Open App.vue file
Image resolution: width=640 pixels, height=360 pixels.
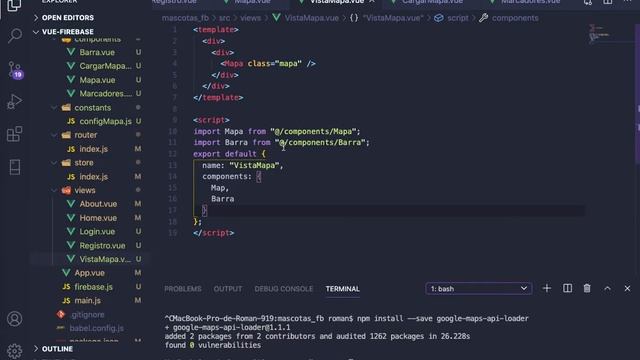click(89, 273)
